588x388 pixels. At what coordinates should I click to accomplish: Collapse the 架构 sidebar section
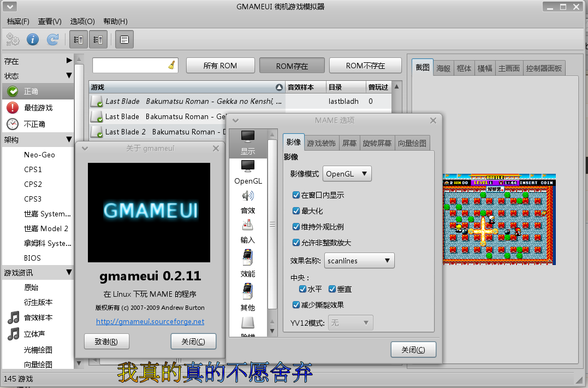(x=69, y=139)
